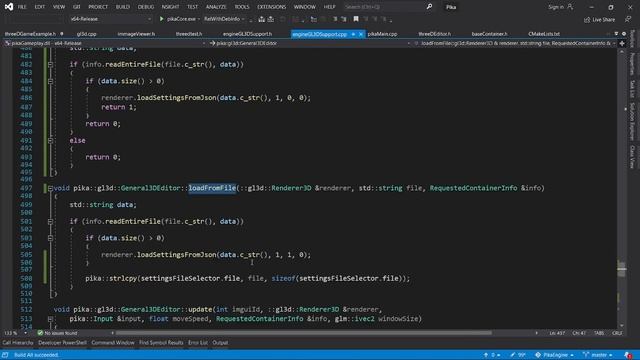Switch to threeDGameExample.h tab

click(30, 34)
